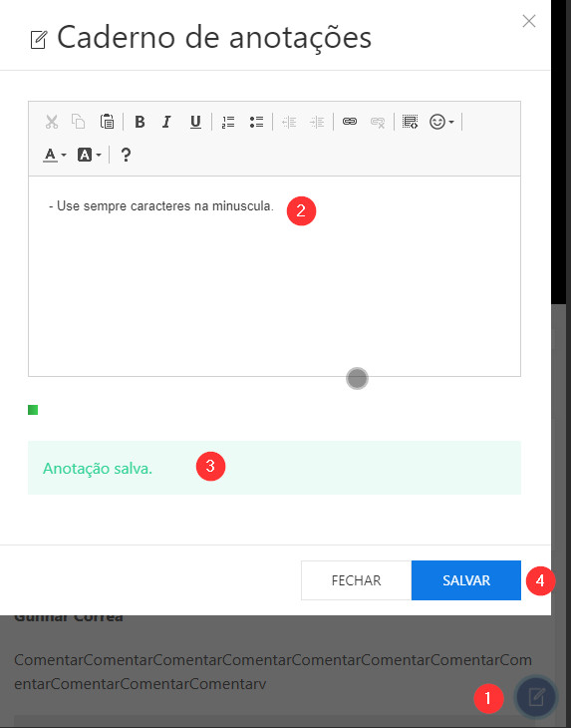Click the remove link icon
571x728 pixels.
tap(378, 122)
